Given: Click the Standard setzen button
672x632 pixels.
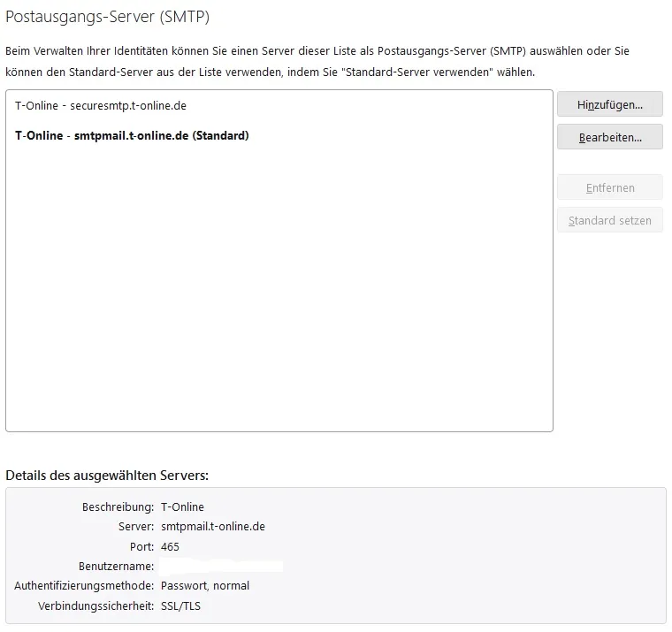Looking at the screenshot, I should [x=609, y=220].
